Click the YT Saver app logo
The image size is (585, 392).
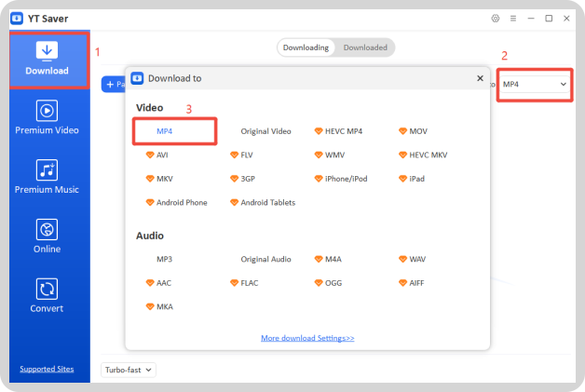[17, 19]
